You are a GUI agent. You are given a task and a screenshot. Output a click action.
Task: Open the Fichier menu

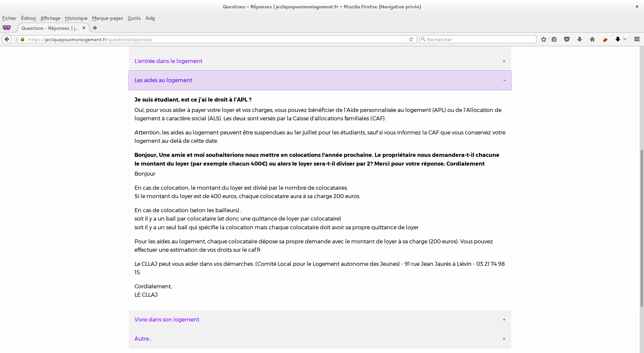click(9, 18)
